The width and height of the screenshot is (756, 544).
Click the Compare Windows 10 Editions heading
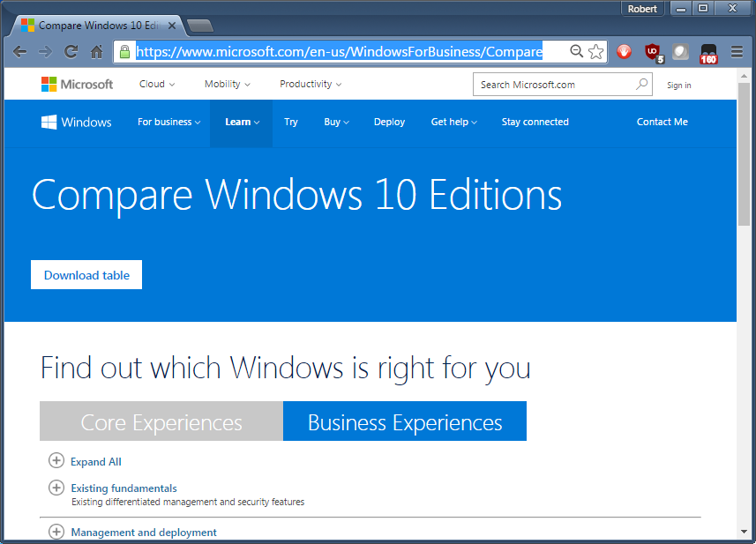tap(297, 196)
